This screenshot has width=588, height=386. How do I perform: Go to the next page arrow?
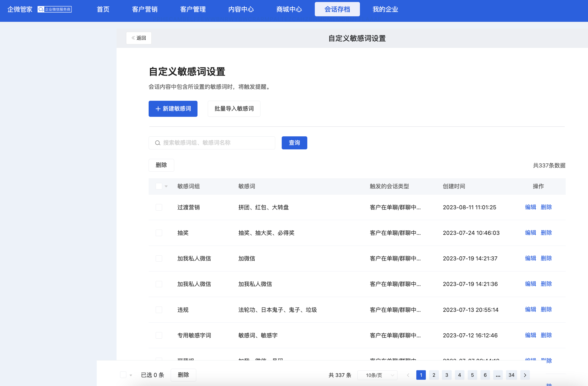pos(525,375)
